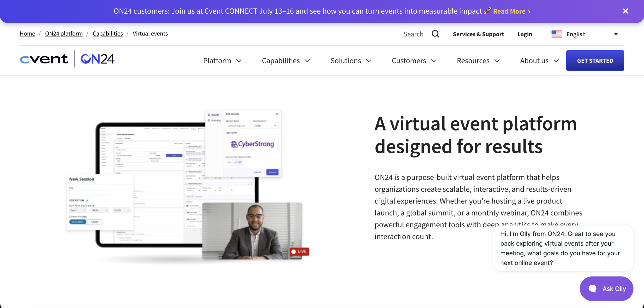Dismiss the Cvent CONNECT banner

coord(625,11)
